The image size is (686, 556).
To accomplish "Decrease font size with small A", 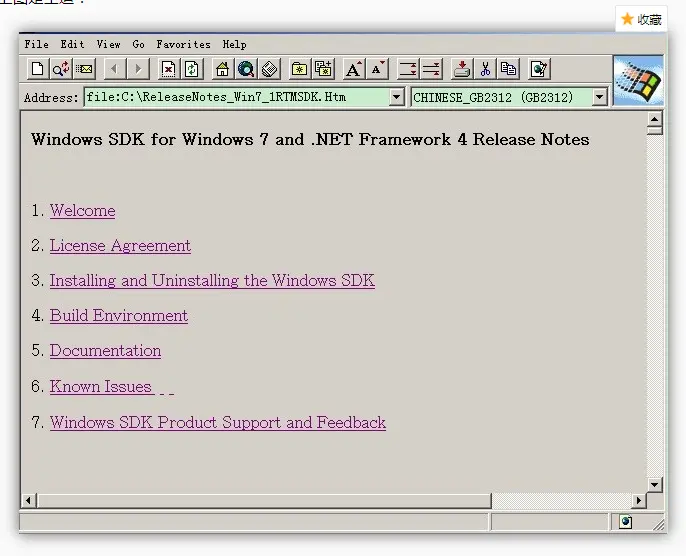I will point(377,69).
